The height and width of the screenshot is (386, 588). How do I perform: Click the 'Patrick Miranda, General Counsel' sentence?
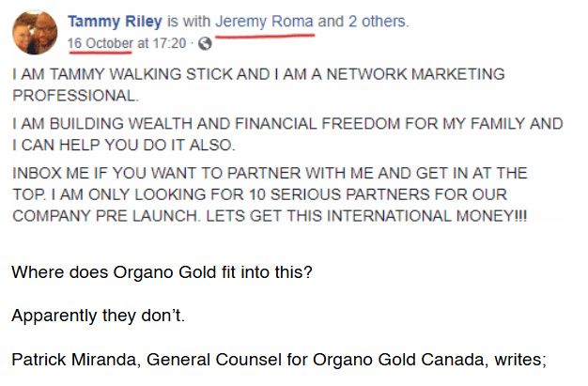point(279,360)
